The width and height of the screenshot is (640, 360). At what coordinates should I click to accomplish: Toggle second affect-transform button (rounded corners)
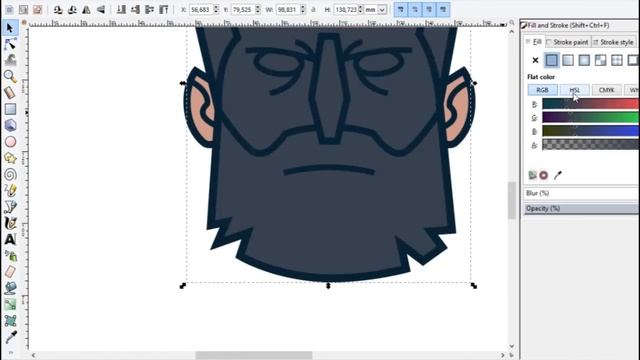[415, 9]
